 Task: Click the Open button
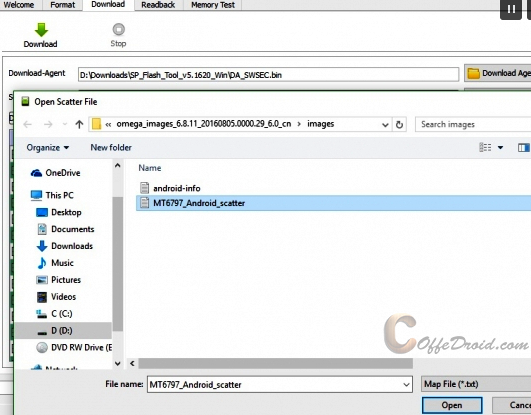[452, 405]
